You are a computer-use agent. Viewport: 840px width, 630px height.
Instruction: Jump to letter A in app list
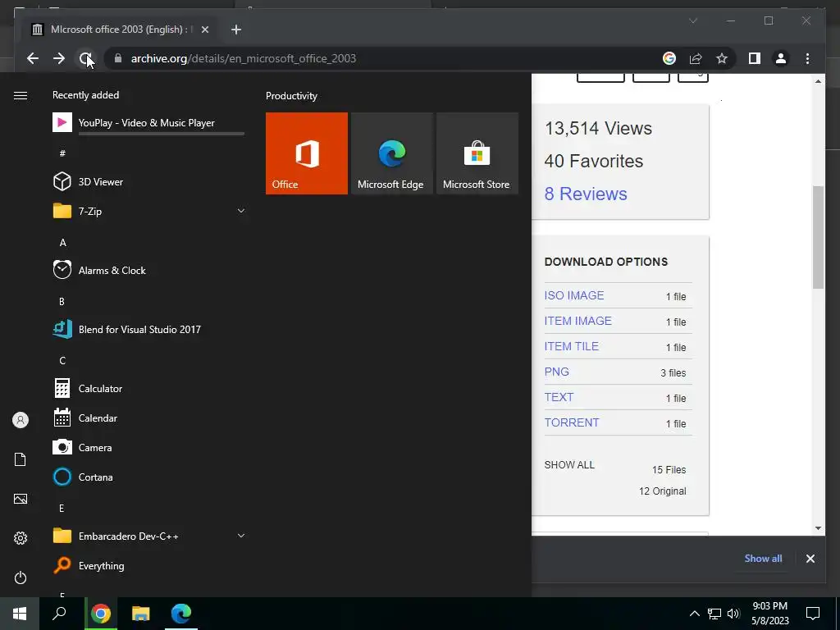[x=62, y=243]
